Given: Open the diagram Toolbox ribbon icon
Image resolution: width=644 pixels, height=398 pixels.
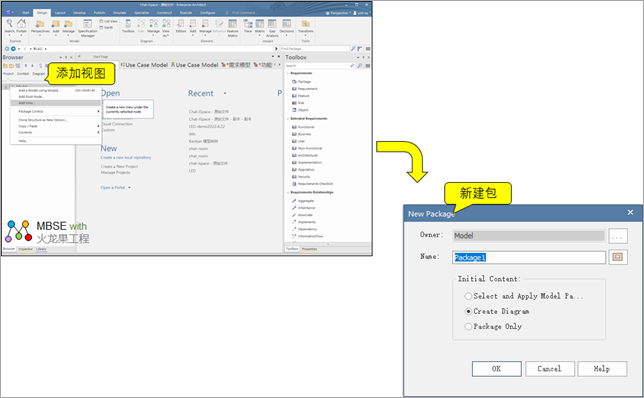Looking at the screenshot, I should [128, 27].
